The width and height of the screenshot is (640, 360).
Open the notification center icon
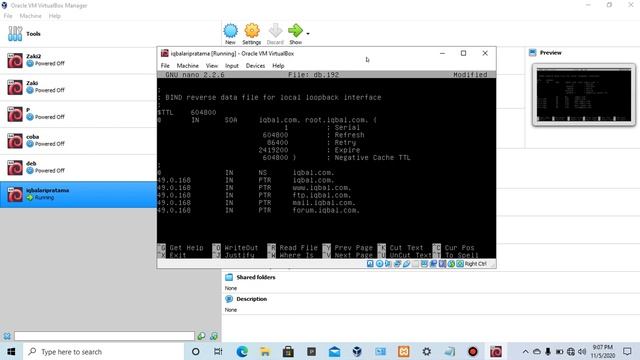(x=627, y=351)
